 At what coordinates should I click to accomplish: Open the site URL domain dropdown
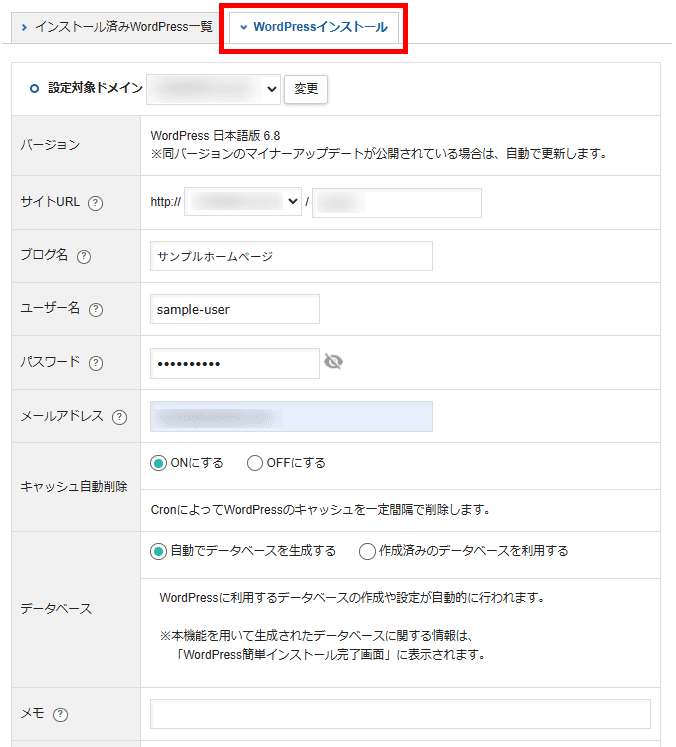(243, 202)
